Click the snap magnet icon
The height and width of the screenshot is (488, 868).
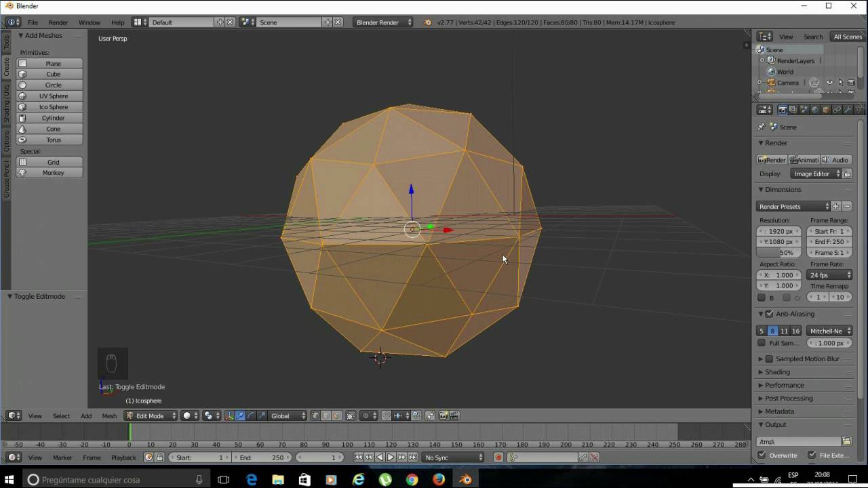pyautogui.click(x=386, y=415)
